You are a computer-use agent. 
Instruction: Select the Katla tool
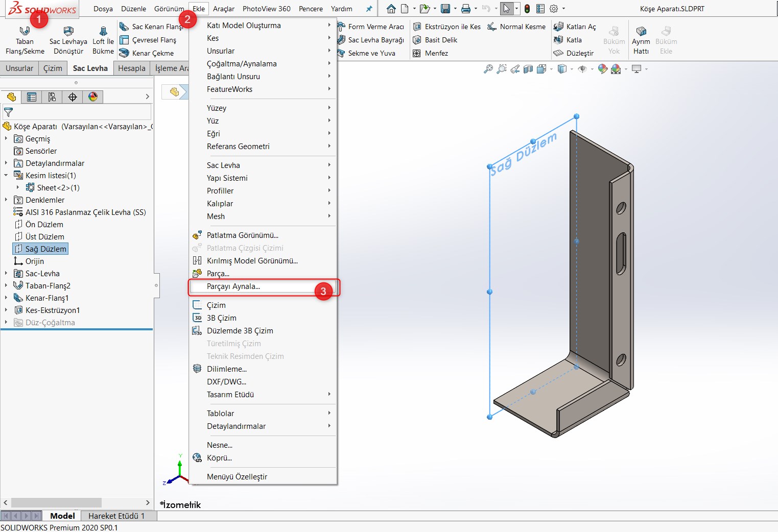(x=568, y=40)
